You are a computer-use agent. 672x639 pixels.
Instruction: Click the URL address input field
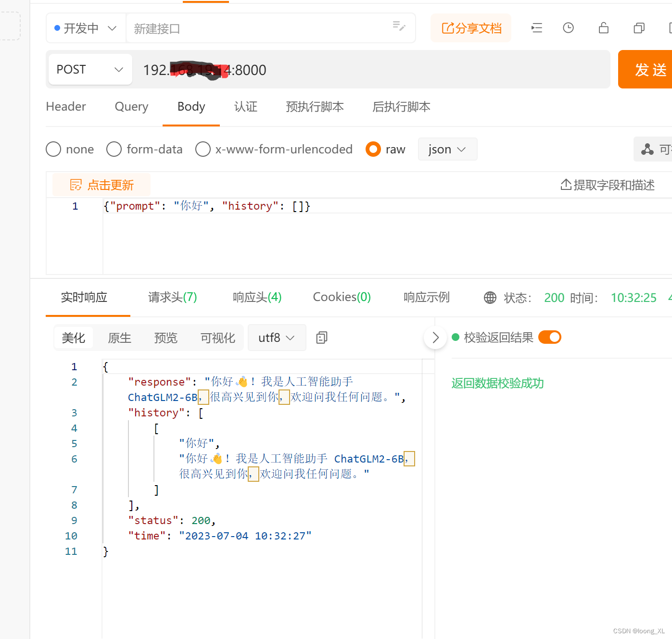point(371,70)
